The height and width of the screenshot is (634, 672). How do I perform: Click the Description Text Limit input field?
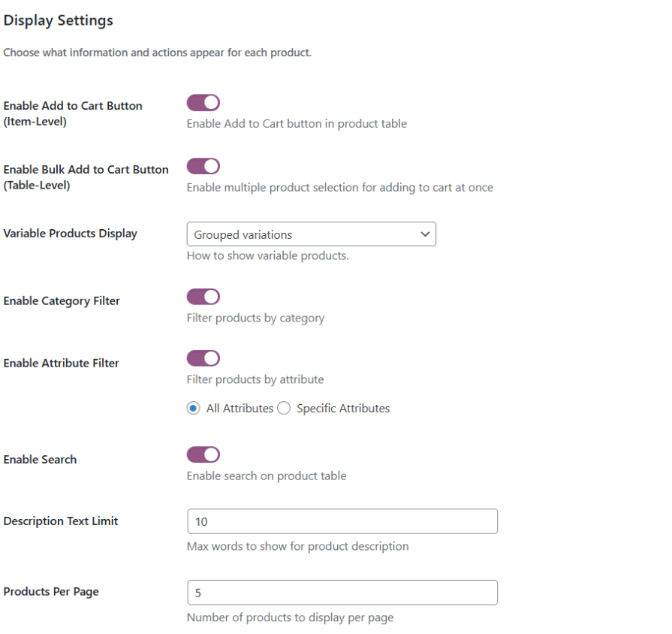coord(342,521)
